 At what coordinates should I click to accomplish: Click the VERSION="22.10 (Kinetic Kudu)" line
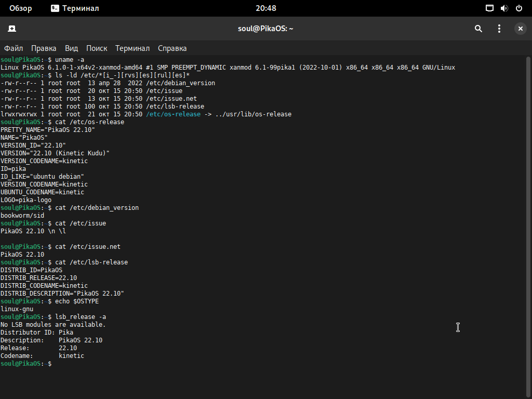point(55,153)
